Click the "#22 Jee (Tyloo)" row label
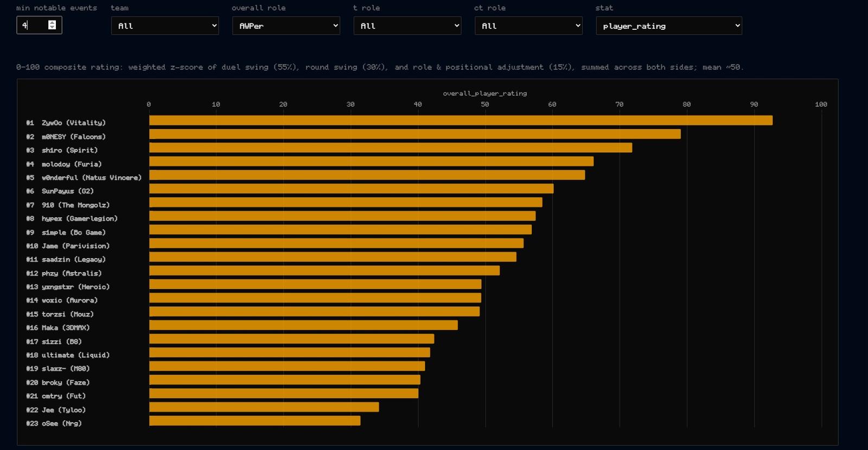 [x=56, y=410]
